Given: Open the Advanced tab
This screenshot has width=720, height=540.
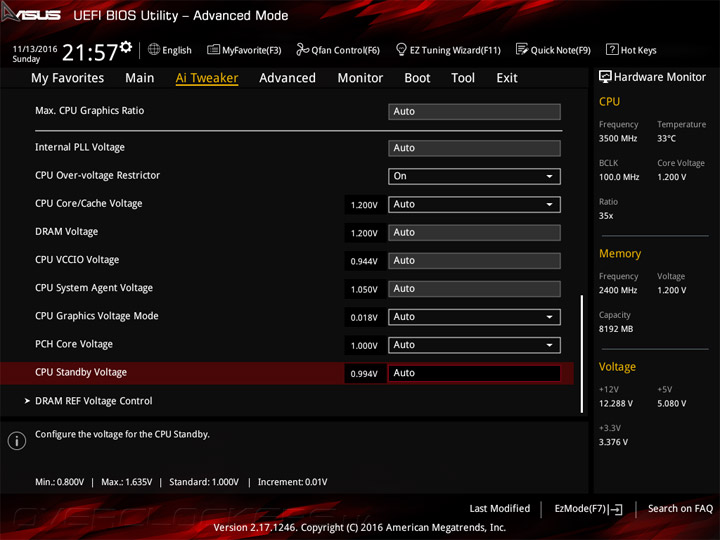Looking at the screenshot, I should [287, 78].
